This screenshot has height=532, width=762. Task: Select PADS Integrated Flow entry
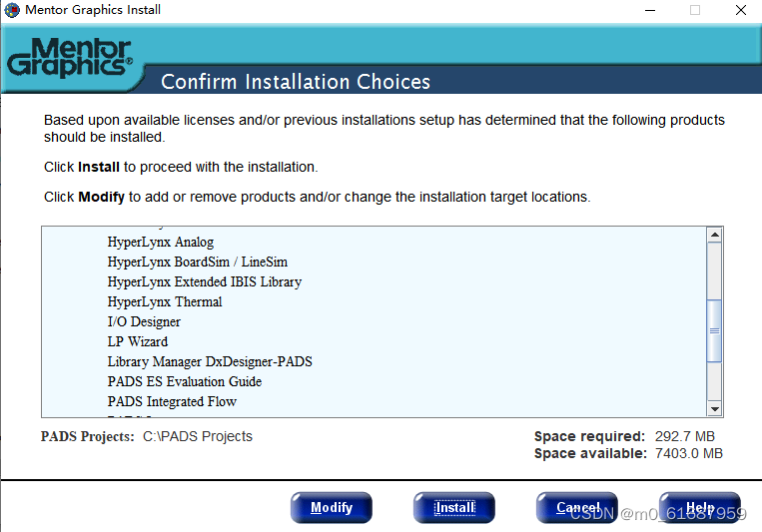coord(172,401)
